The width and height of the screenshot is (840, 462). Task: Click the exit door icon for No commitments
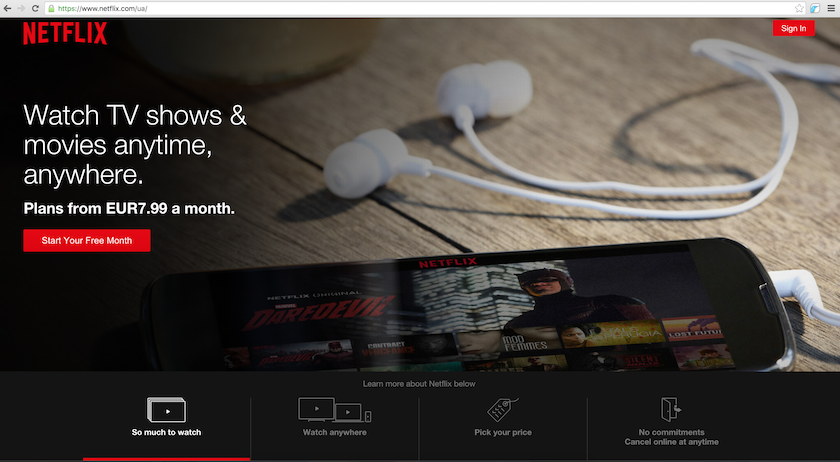pos(671,409)
